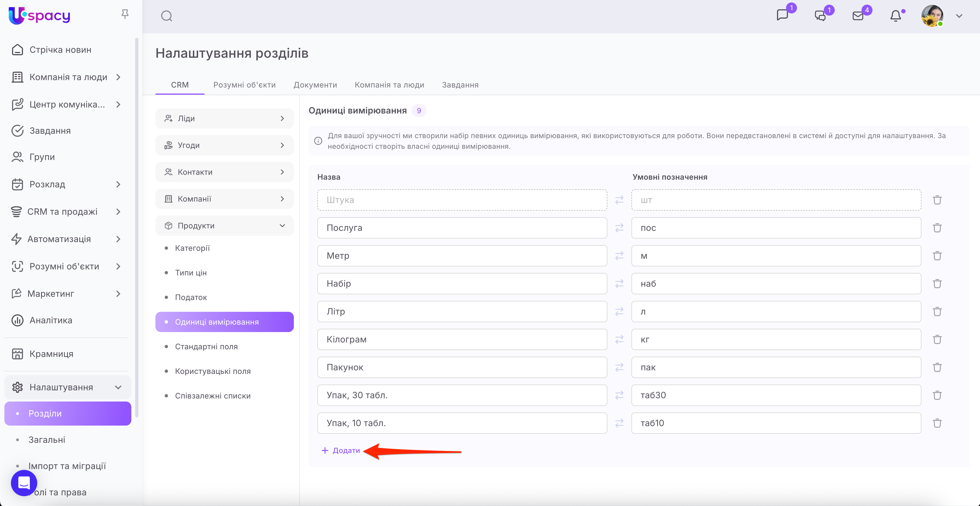Open Типи цін settings item

[191, 273]
